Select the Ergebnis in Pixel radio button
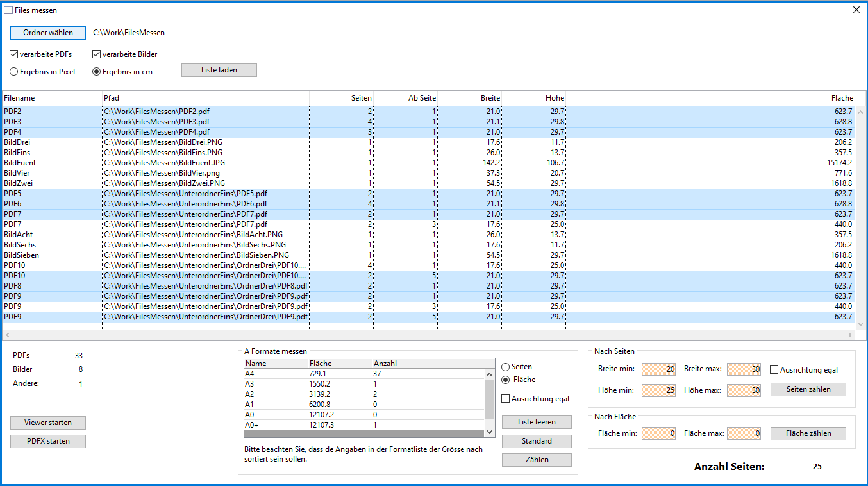Image resolution: width=868 pixels, height=486 pixels. pyautogui.click(x=14, y=72)
